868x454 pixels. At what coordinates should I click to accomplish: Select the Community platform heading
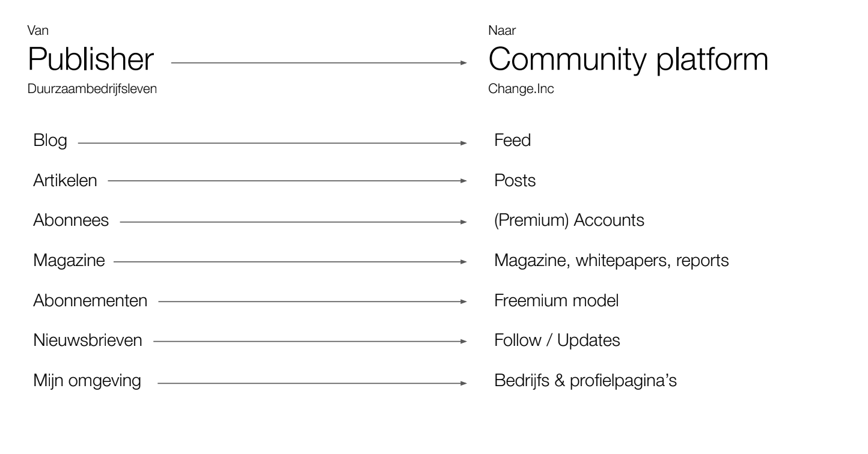pyautogui.click(x=628, y=61)
